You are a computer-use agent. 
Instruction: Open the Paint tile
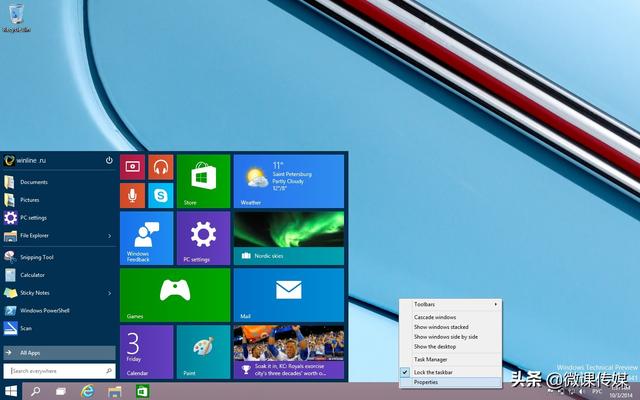coord(203,352)
